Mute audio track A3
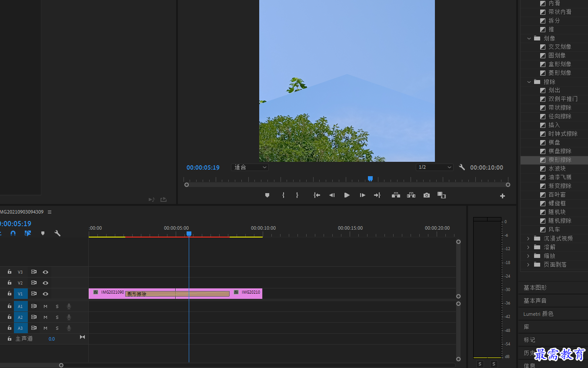The height and width of the screenshot is (368, 588). pyautogui.click(x=45, y=328)
